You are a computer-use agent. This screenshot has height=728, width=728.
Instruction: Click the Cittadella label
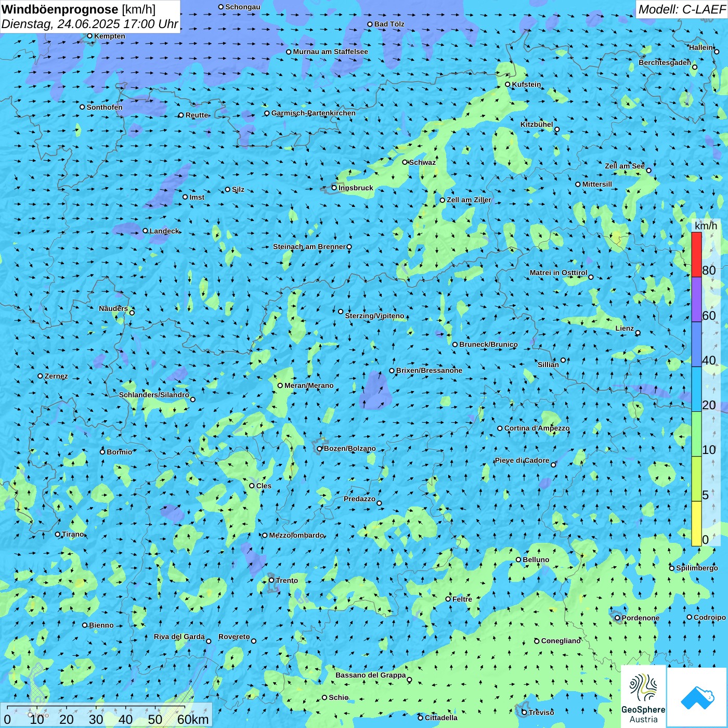[441, 718]
